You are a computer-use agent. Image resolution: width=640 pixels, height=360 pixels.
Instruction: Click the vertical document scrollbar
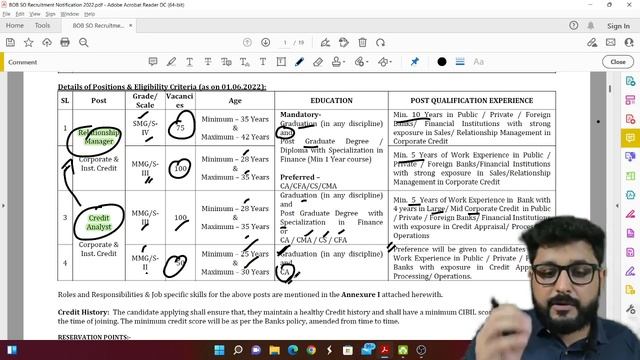pyautogui.click(x=610, y=89)
